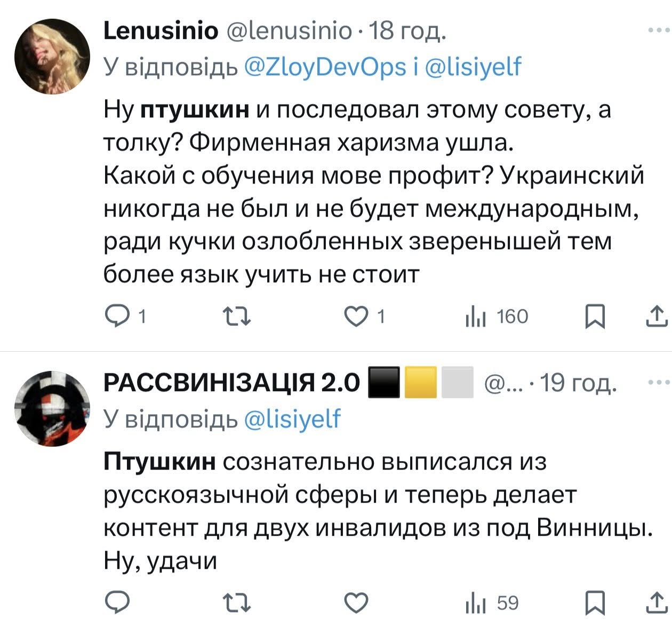Retweet the РАССВИНІЗАЦІЯ 2.0 post

tap(236, 603)
